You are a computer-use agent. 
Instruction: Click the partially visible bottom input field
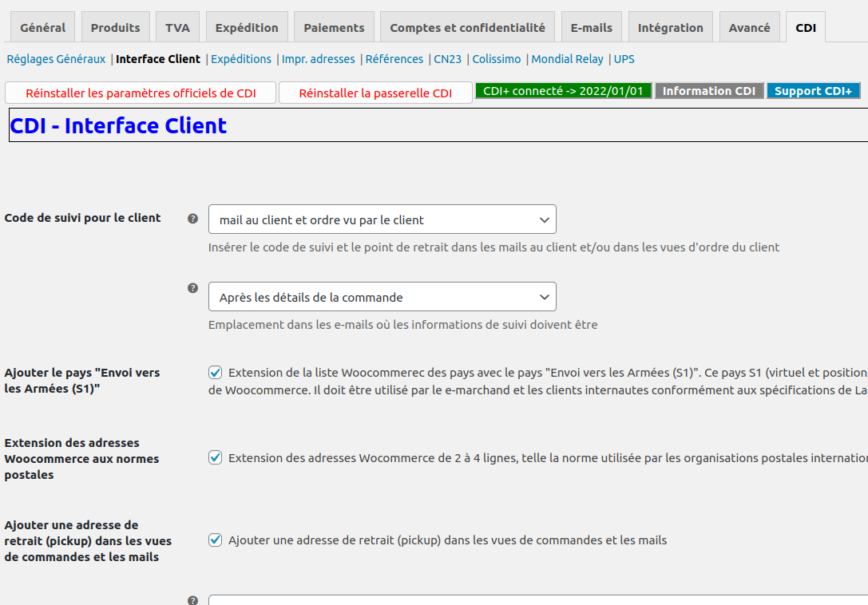[x=538, y=600]
